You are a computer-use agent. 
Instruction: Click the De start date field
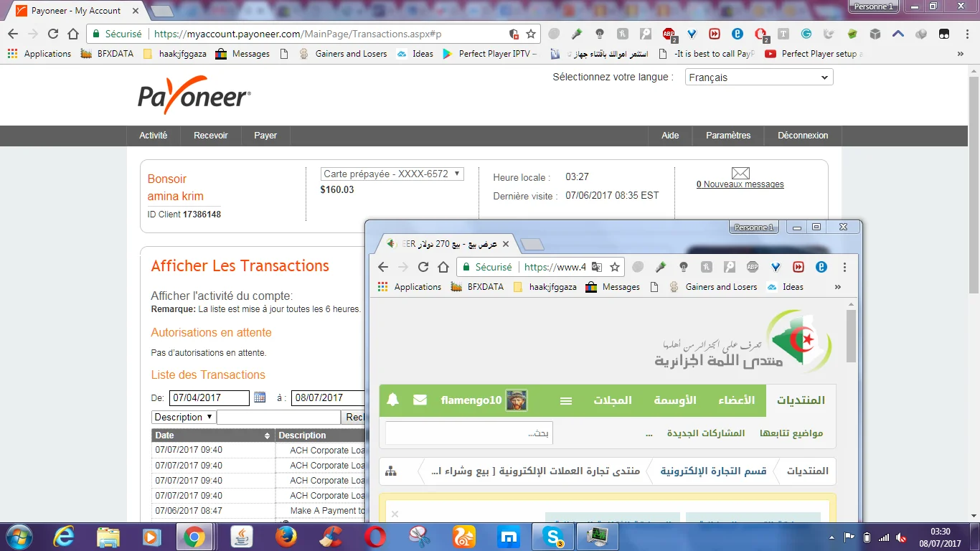209,397
